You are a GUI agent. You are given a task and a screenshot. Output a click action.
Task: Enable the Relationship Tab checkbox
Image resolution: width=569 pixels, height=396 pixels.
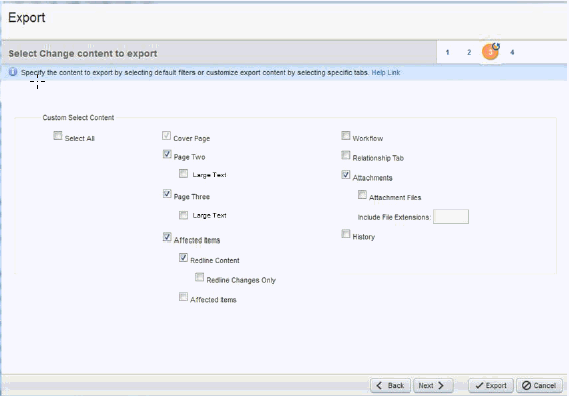point(345,155)
